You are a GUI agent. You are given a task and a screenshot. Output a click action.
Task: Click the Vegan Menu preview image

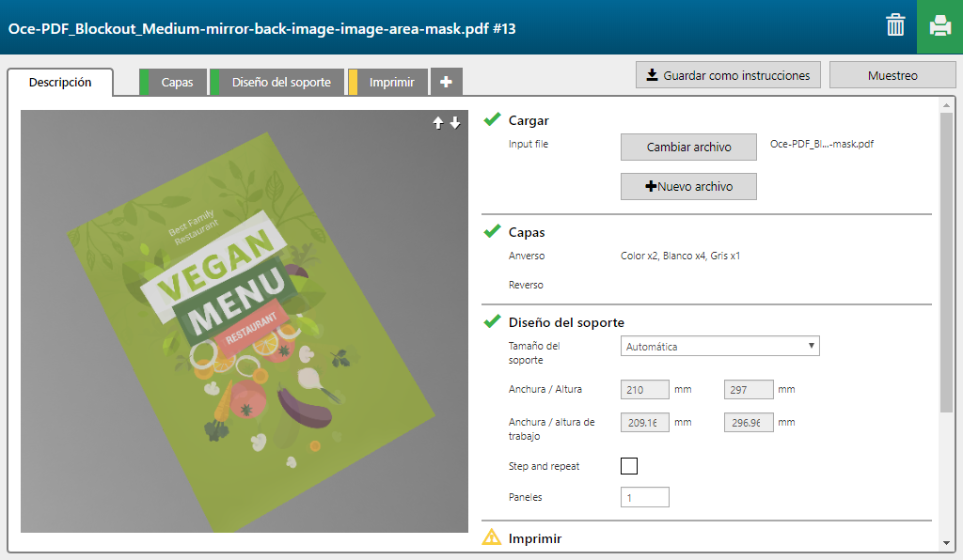coord(245,321)
